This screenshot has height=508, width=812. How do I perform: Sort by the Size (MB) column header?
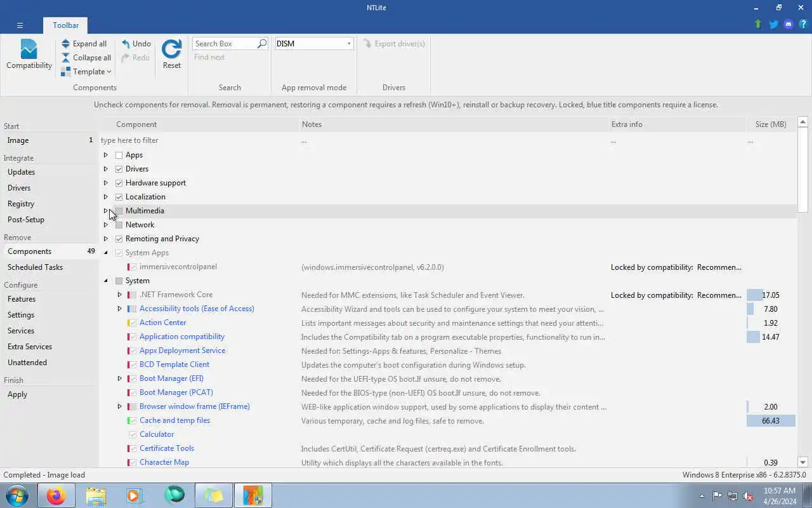click(x=771, y=124)
